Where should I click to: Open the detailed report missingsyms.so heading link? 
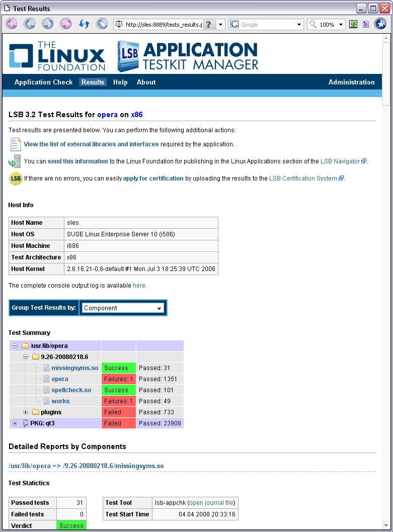tap(86, 466)
